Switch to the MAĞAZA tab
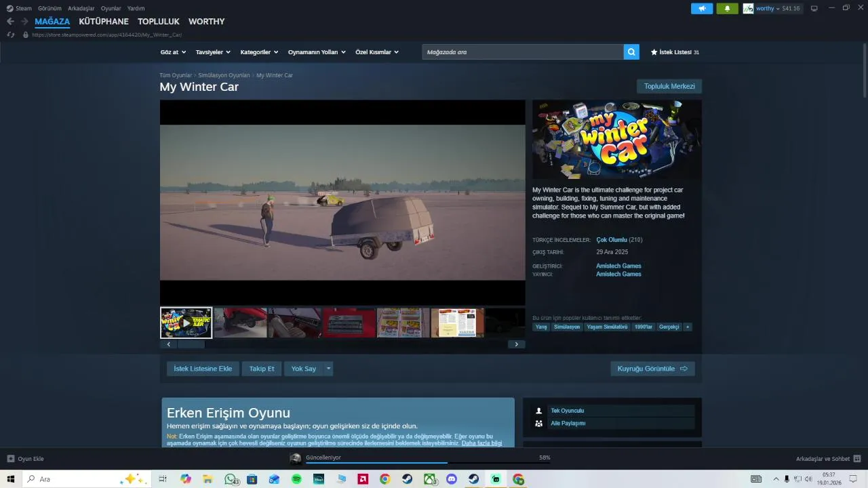 coord(52,22)
